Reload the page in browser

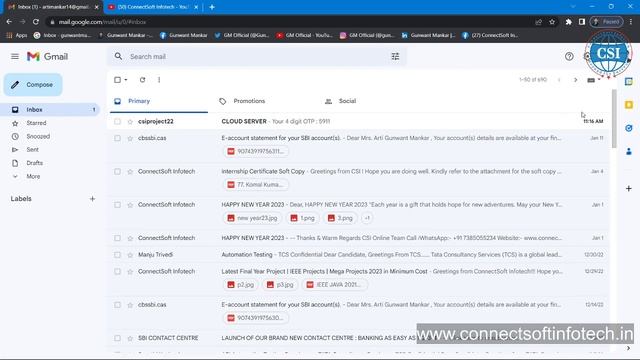tap(36, 22)
